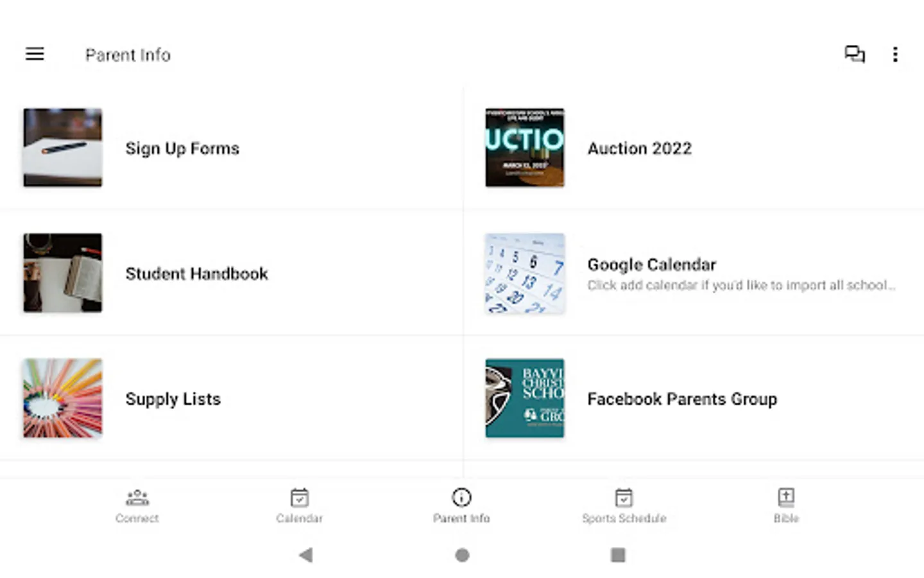Tap the Parent Info circle icon
This screenshot has width=924, height=578.
tap(461, 498)
